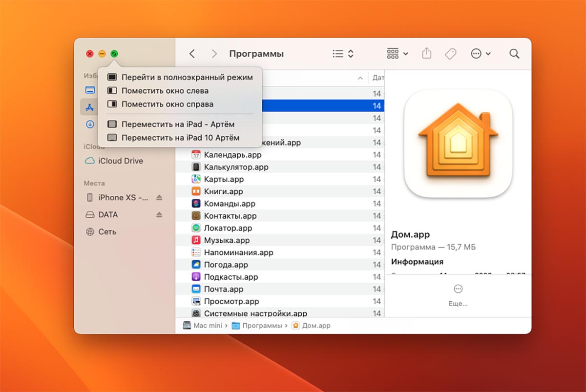Choose Перейти в полноэкранный режим
The width and height of the screenshot is (586, 392).
(x=187, y=77)
